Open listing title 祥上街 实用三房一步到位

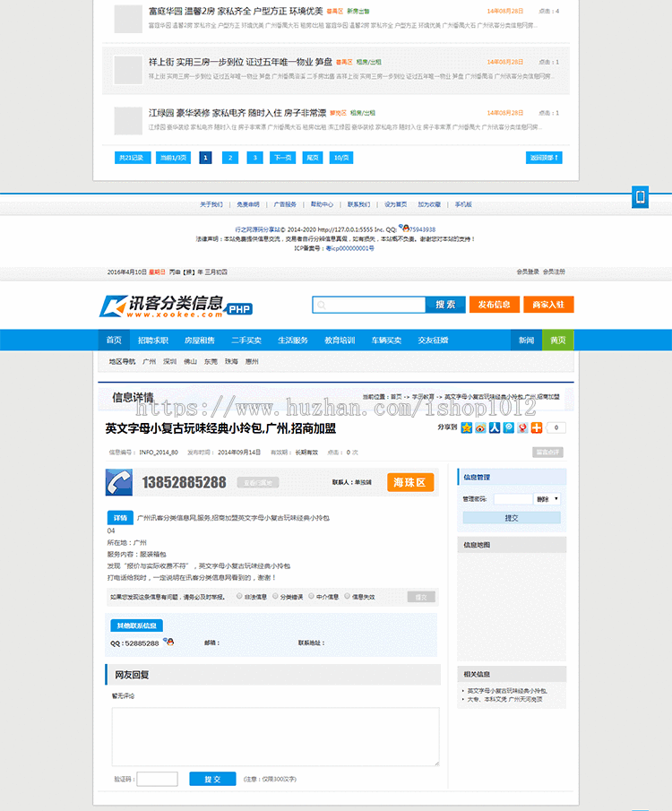click(x=240, y=62)
